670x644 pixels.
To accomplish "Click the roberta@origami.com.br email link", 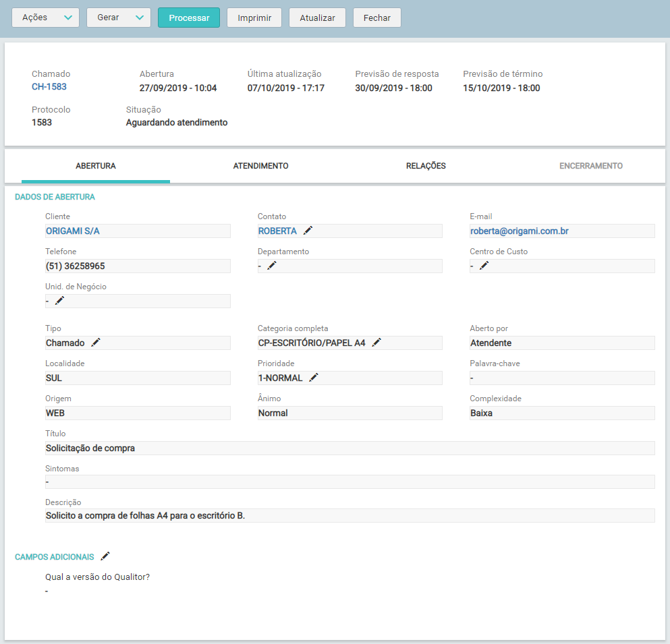I will click(x=519, y=231).
